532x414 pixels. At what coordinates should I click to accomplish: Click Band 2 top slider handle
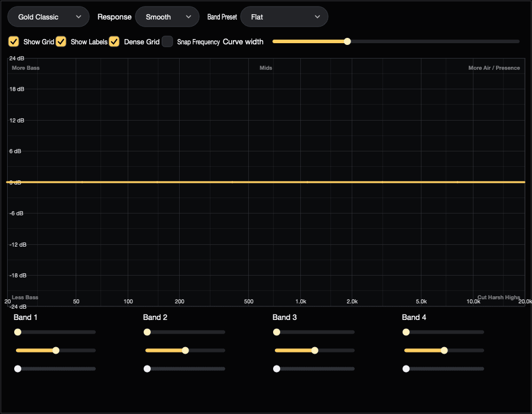(x=147, y=332)
